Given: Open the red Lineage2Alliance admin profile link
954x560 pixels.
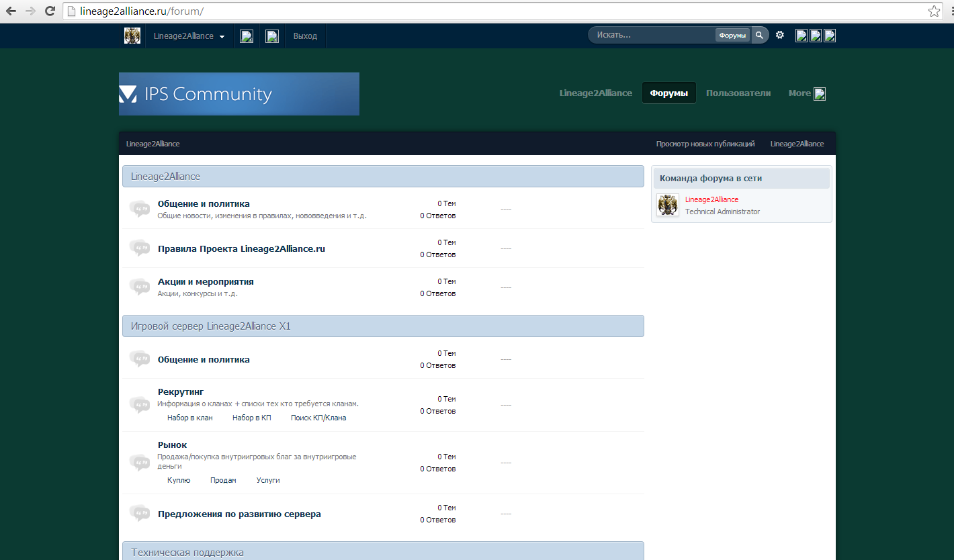Looking at the screenshot, I should coord(711,199).
